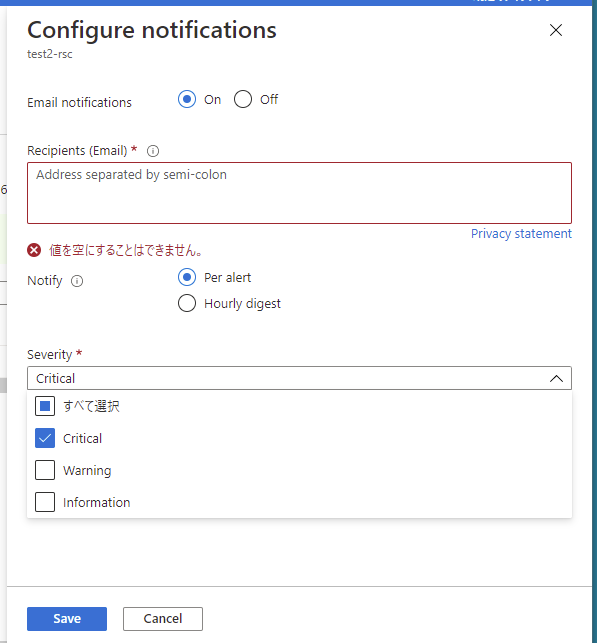Click the 値を空にすることはできません error message
This screenshot has width=597, height=643.
tap(126, 250)
